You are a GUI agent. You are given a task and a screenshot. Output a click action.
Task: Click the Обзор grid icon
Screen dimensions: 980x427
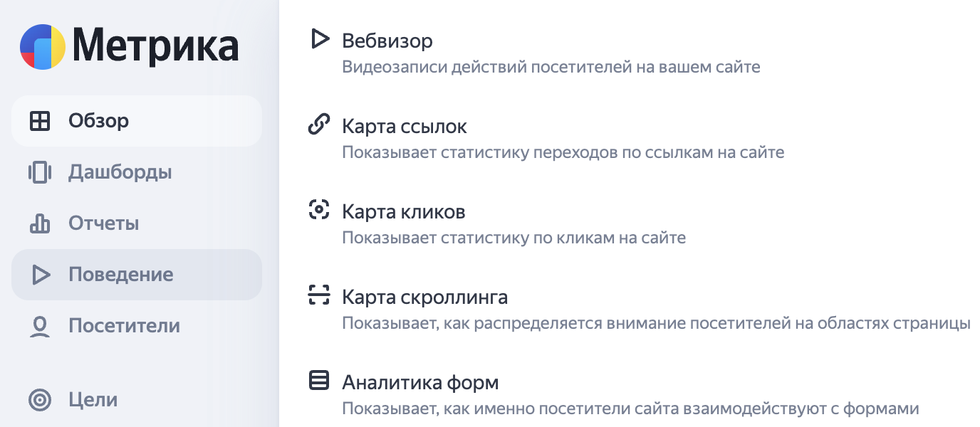(x=40, y=121)
